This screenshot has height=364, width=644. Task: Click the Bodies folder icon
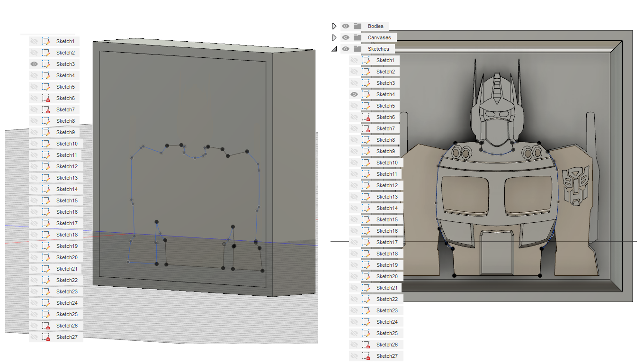coord(358,26)
